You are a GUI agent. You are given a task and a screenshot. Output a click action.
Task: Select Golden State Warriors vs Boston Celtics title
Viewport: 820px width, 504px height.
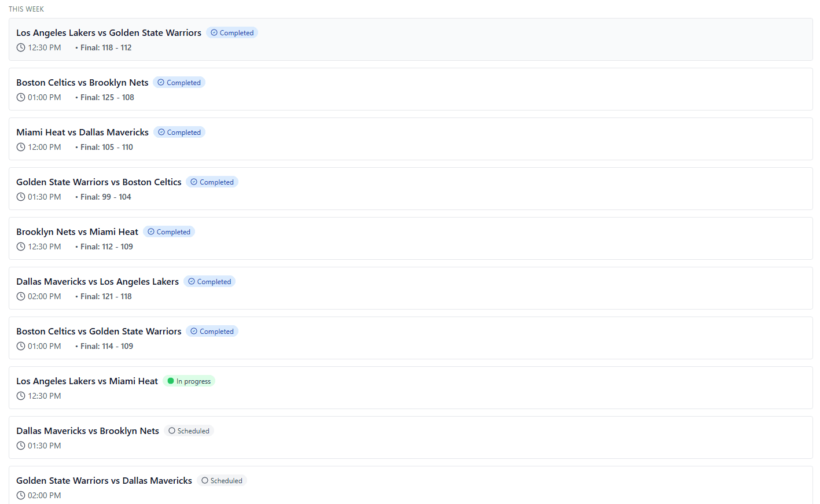point(98,182)
